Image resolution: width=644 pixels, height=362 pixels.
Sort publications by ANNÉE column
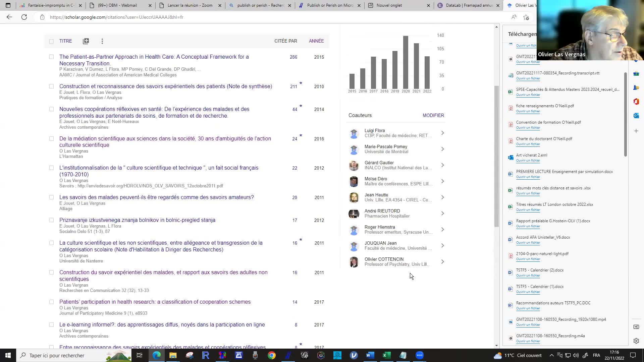[x=316, y=41]
